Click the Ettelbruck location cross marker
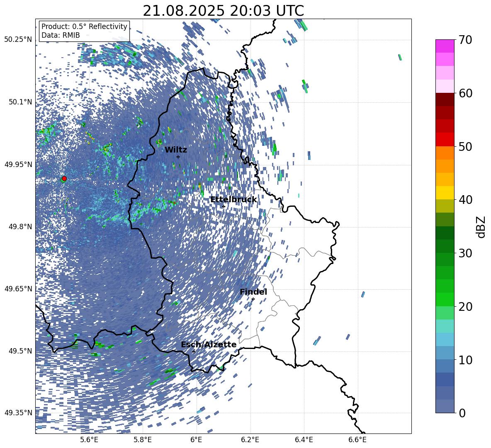 point(224,206)
